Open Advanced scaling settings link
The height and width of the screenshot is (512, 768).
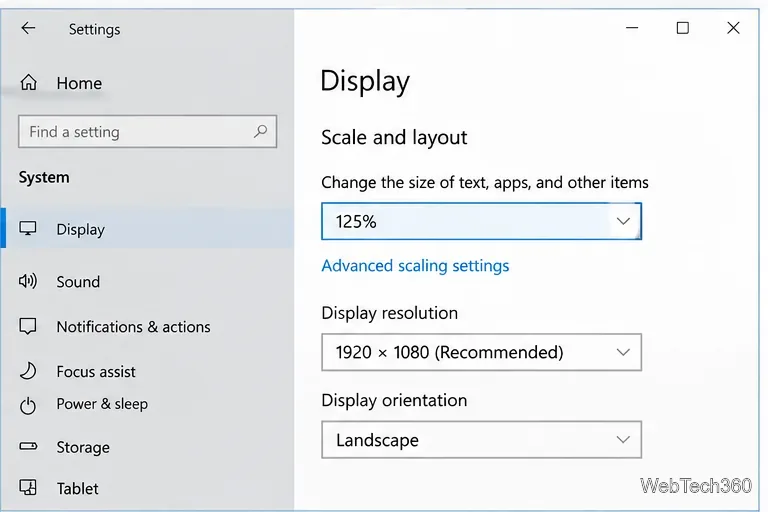415,266
